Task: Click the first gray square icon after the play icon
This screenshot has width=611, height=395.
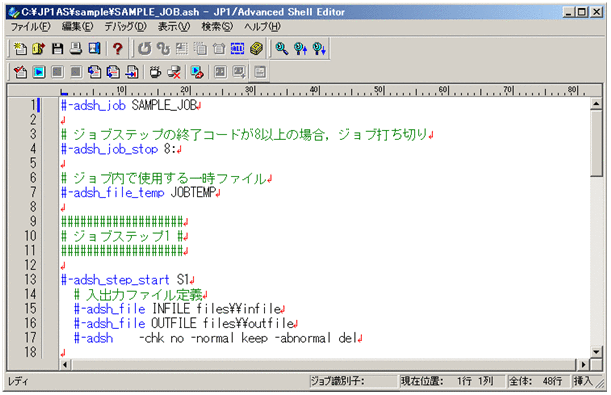Action: 57,72
